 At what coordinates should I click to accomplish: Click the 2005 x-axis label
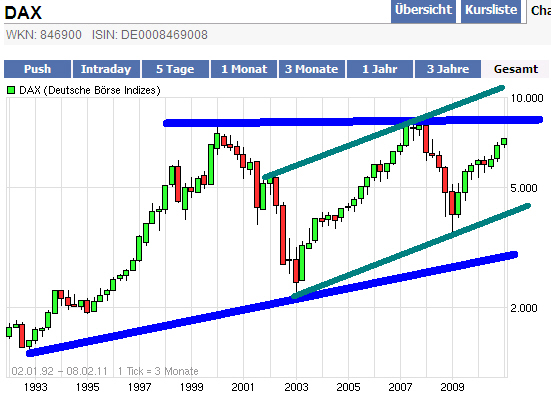(x=348, y=387)
